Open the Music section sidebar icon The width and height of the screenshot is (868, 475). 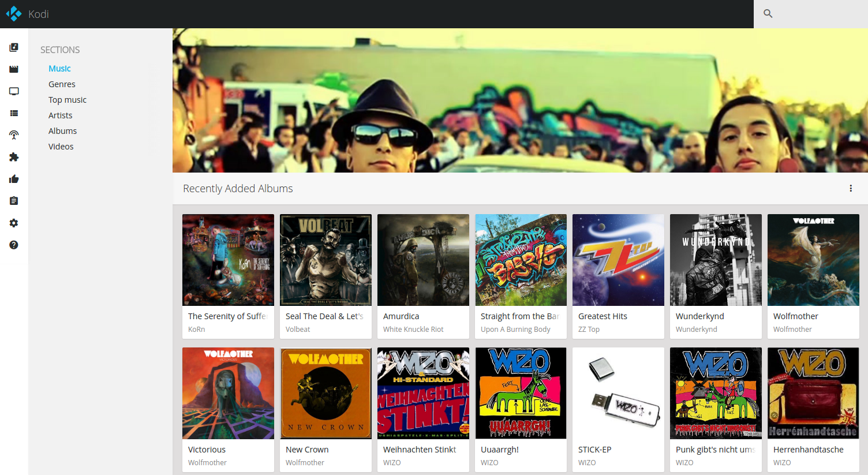click(x=14, y=47)
